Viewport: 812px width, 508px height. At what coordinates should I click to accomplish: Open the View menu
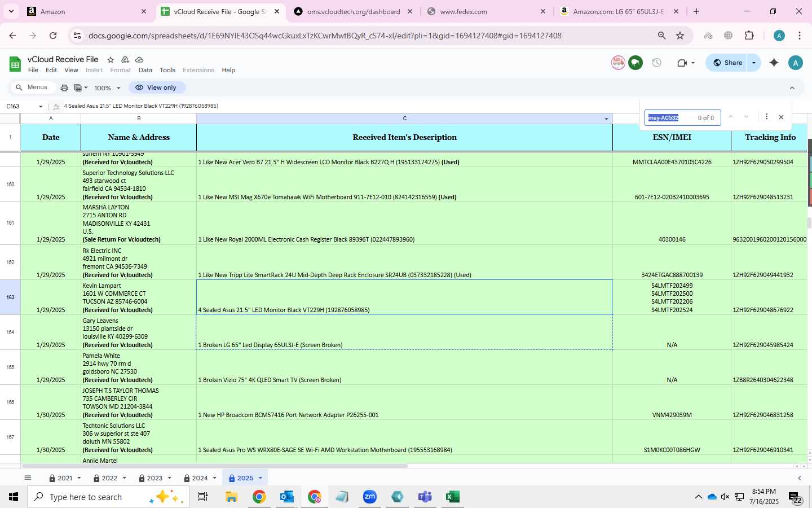click(71, 70)
